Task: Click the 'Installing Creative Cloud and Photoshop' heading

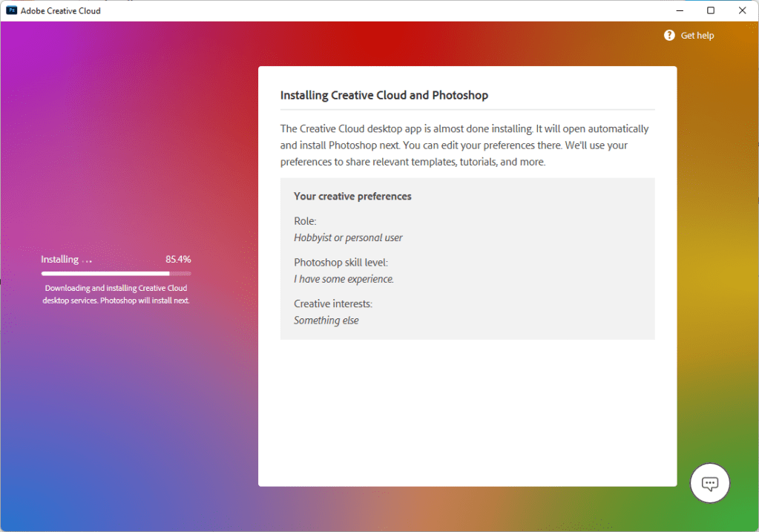Action: [x=384, y=95]
